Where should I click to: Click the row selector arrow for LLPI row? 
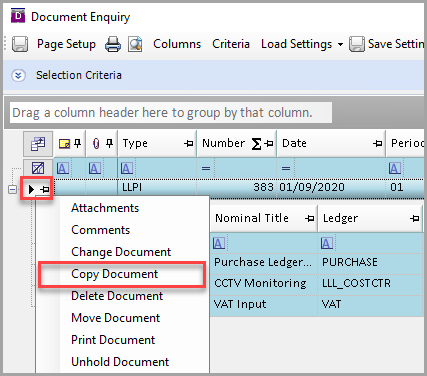32,190
